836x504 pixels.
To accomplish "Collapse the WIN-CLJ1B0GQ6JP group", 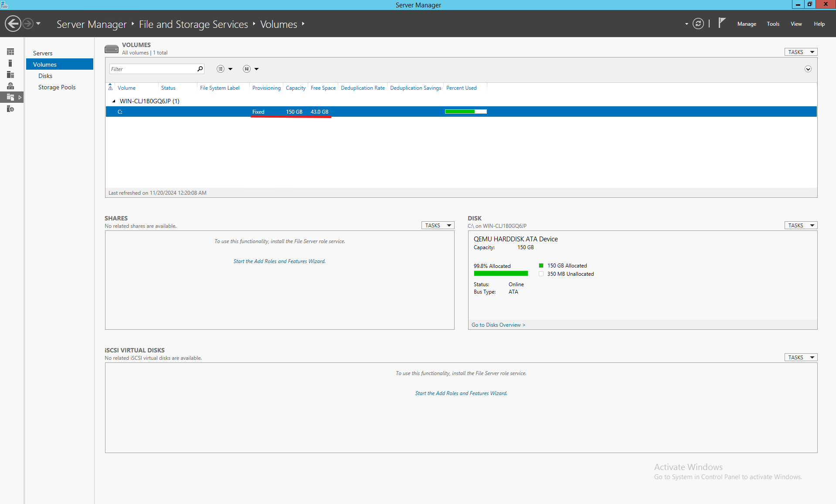I will 114,101.
